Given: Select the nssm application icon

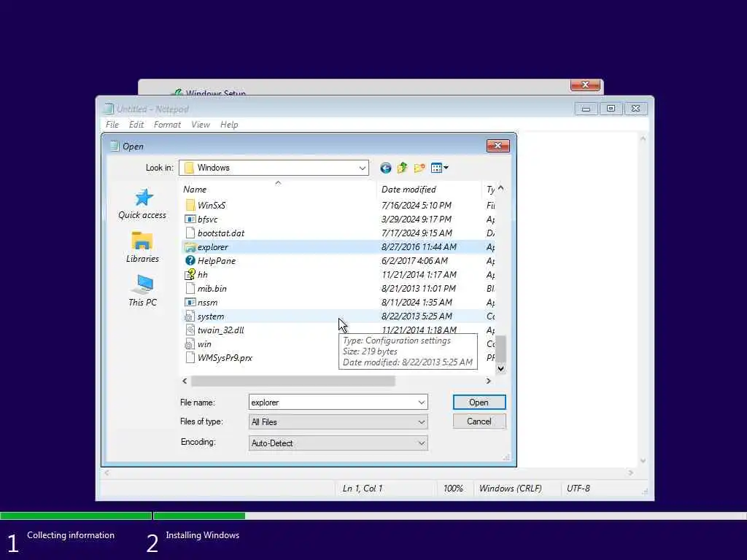Looking at the screenshot, I should coord(190,303).
